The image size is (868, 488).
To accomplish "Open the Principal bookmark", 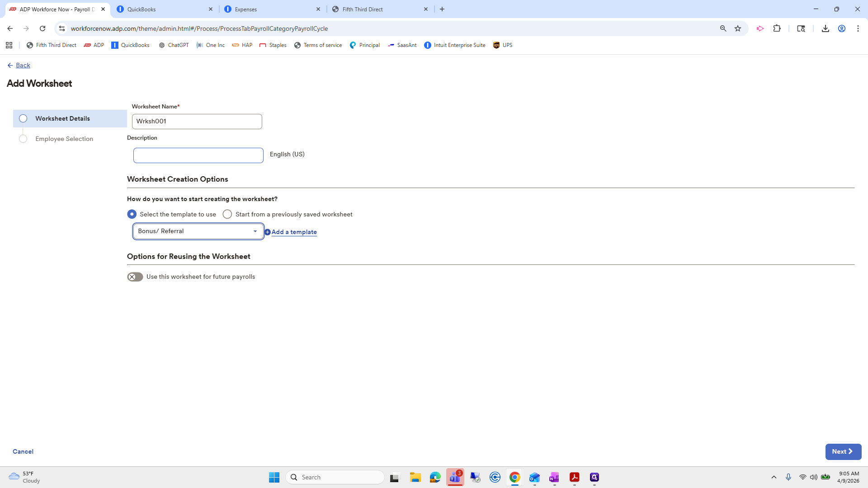I will tap(365, 45).
